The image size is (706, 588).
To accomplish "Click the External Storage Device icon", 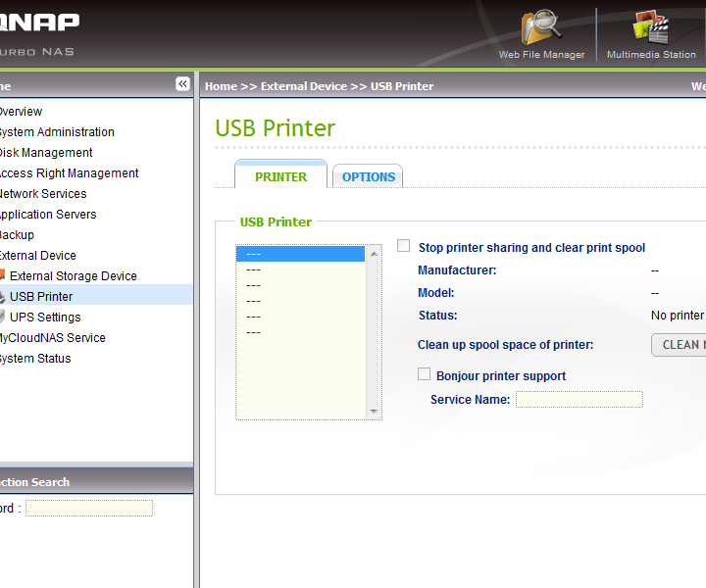I will tap(2, 276).
